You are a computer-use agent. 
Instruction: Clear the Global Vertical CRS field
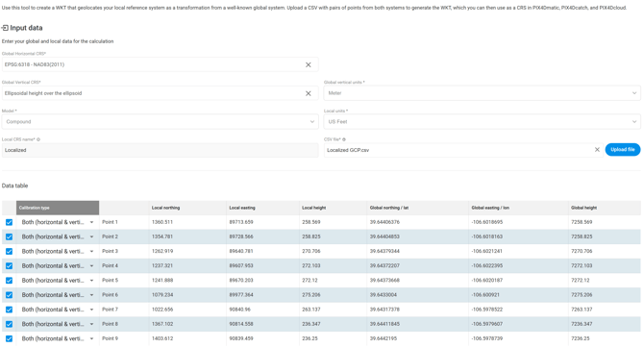(308, 93)
